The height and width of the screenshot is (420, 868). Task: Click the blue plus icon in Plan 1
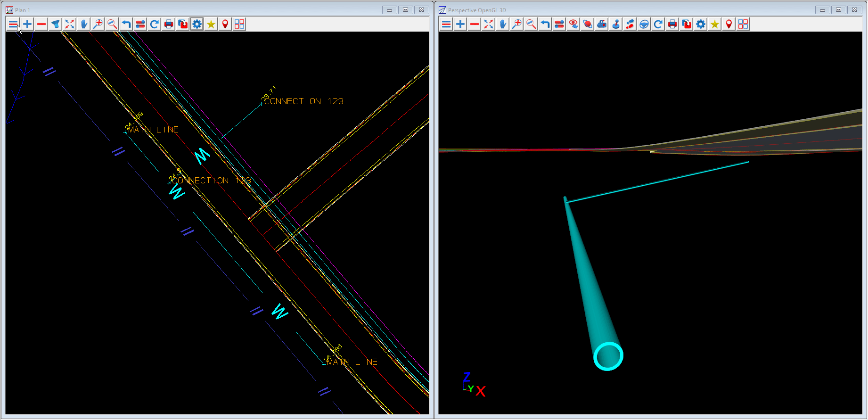coord(27,24)
